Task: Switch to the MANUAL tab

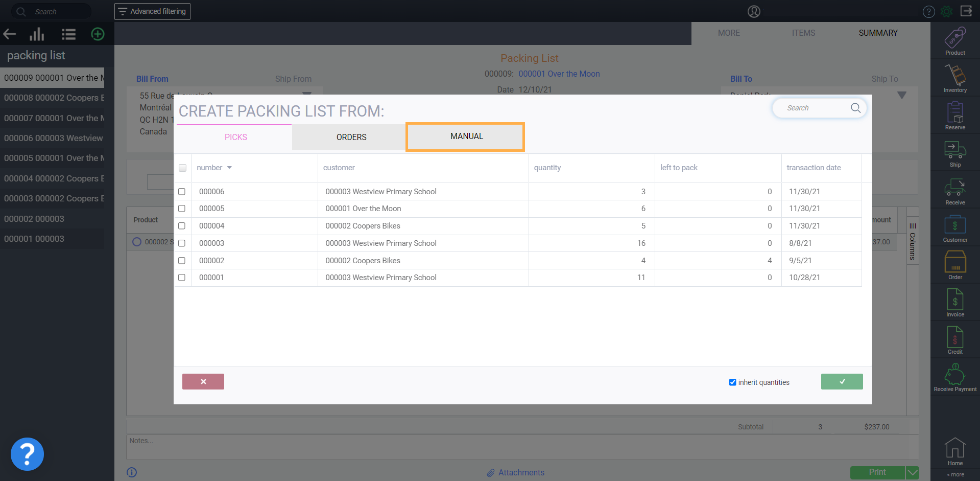Action: click(x=466, y=136)
